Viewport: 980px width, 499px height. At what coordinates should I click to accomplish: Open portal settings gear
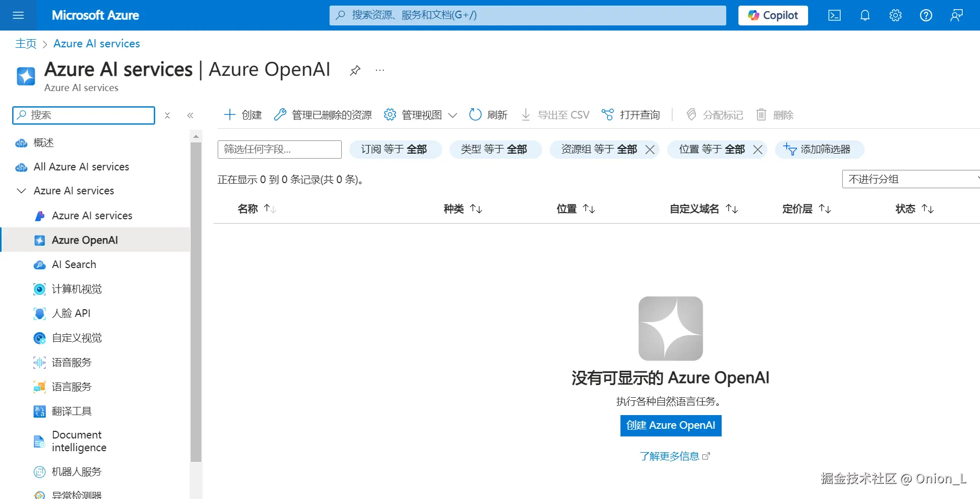click(x=896, y=15)
